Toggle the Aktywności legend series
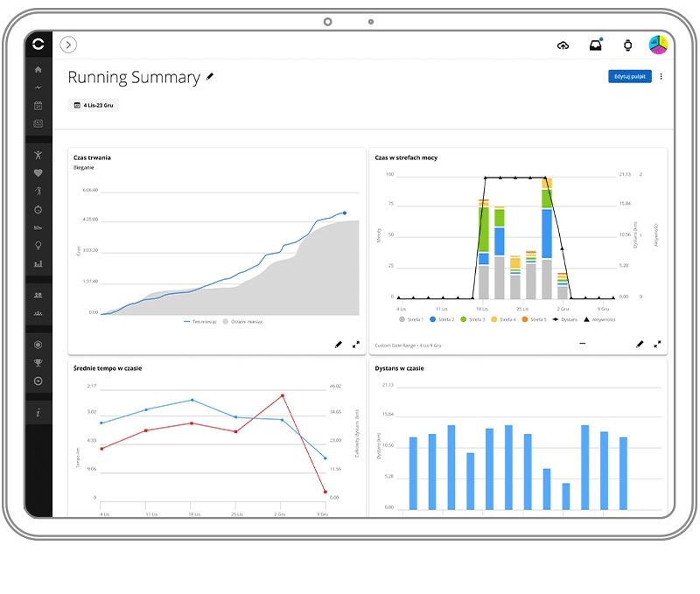Image resolution: width=700 pixels, height=594 pixels. pos(599,319)
